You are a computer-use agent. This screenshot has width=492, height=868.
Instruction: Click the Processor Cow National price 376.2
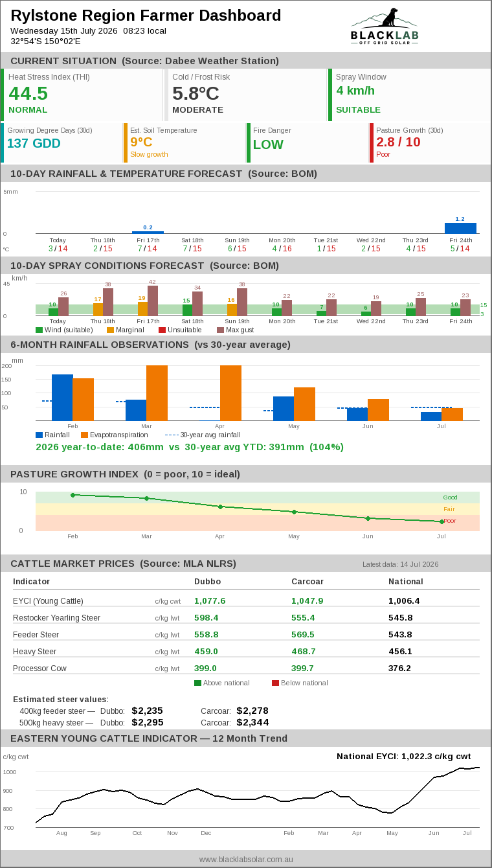pos(399,668)
